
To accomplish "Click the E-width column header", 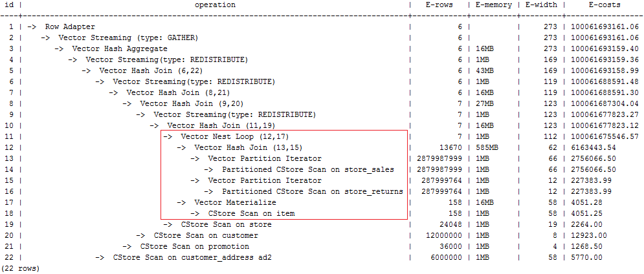I will pos(541,5).
